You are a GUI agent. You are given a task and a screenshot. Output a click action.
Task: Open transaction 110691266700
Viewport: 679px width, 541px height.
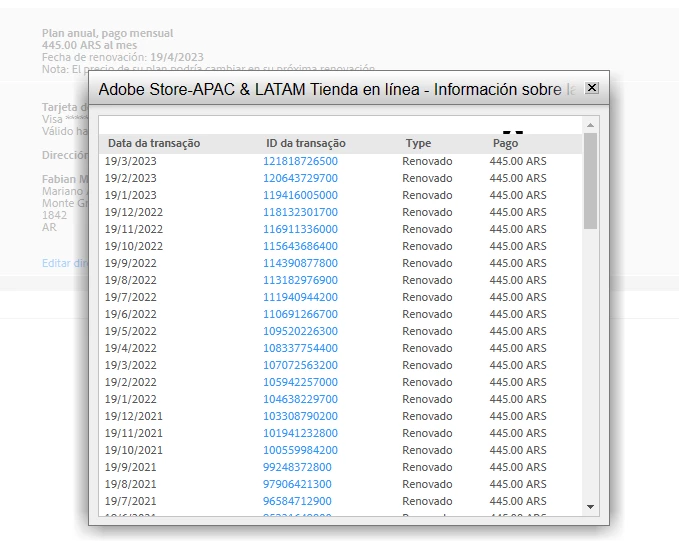click(300, 314)
